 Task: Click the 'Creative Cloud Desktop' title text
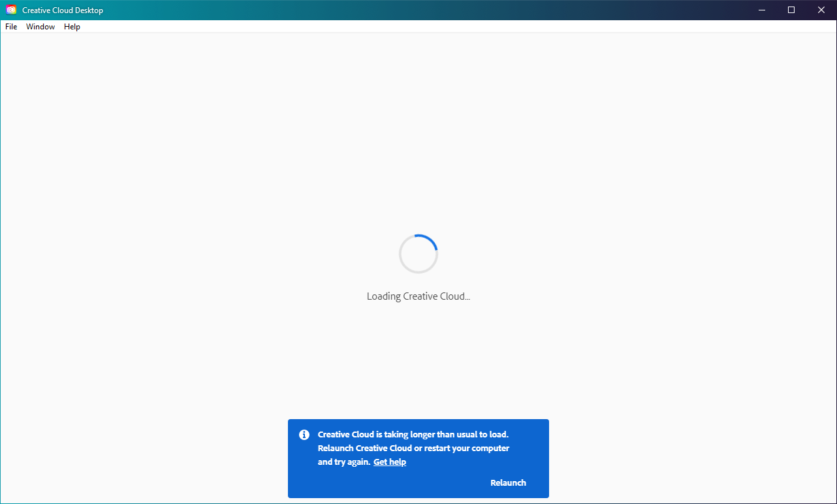[62, 10]
